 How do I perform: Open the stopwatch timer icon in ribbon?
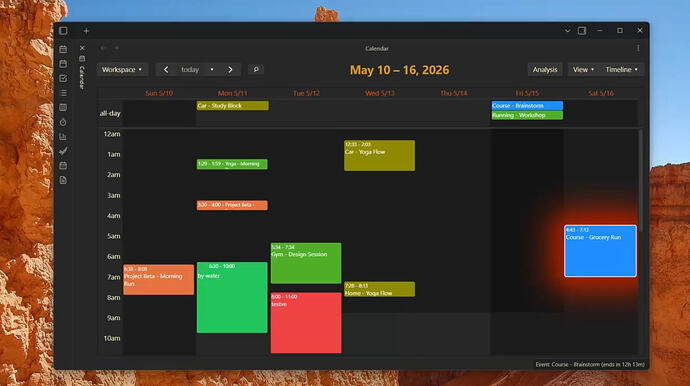pos(63,122)
